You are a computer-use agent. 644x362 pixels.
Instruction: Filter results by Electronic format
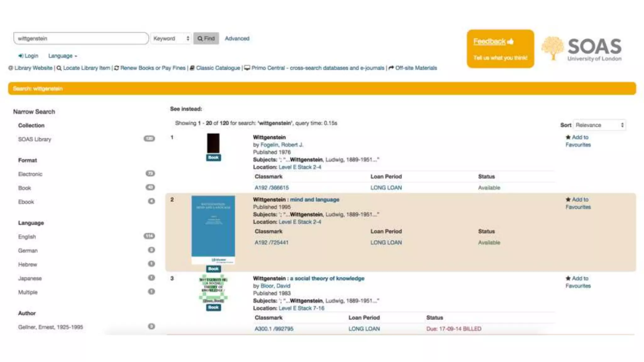click(30, 174)
